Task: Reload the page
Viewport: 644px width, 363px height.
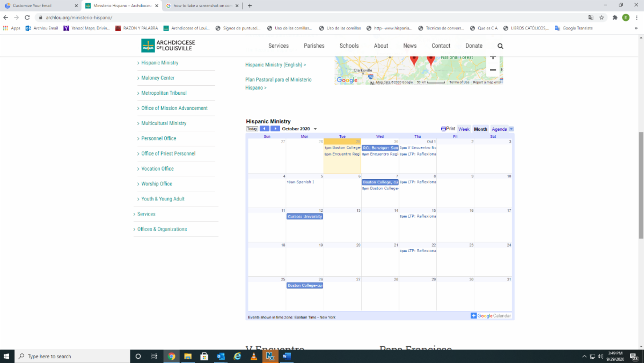Action: coord(27,17)
